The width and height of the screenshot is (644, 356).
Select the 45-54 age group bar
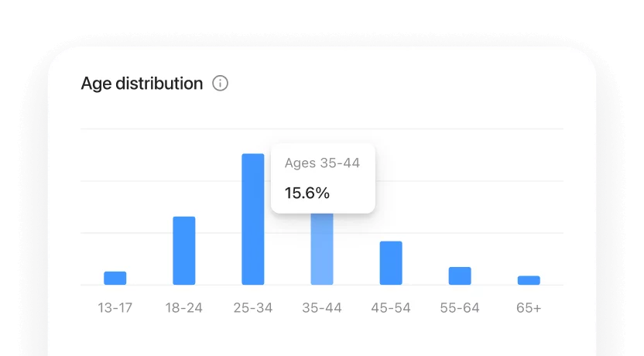click(391, 263)
